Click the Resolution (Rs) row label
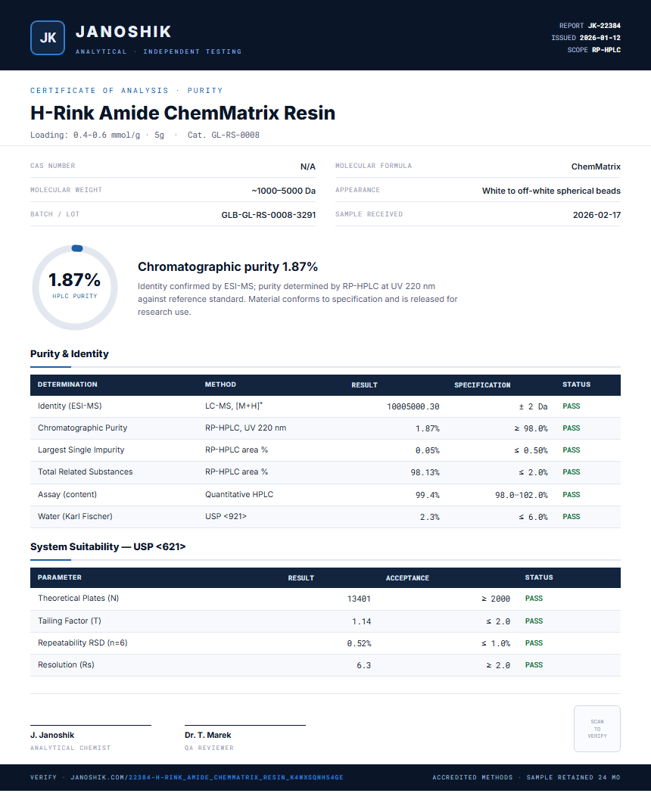The height and width of the screenshot is (812, 651). pyautogui.click(x=66, y=664)
